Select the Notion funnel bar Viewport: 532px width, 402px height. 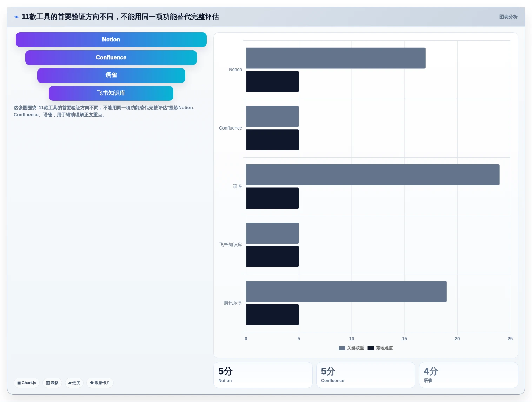click(x=111, y=40)
